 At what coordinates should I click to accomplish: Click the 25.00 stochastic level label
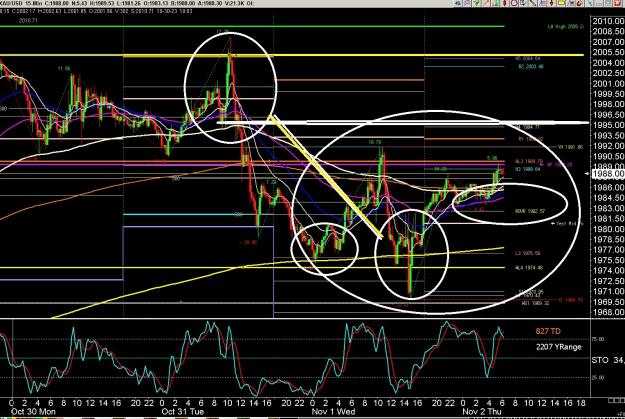[x=598, y=377]
